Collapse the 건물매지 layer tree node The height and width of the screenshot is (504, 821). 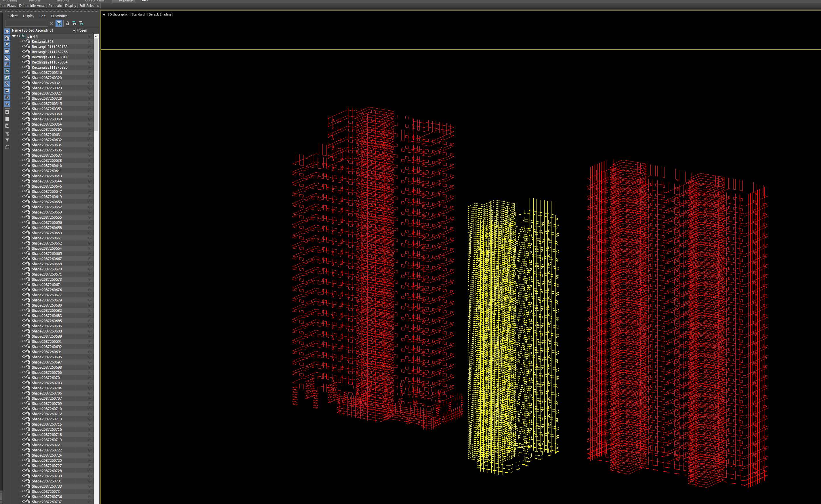pyautogui.click(x=14, y=36)
